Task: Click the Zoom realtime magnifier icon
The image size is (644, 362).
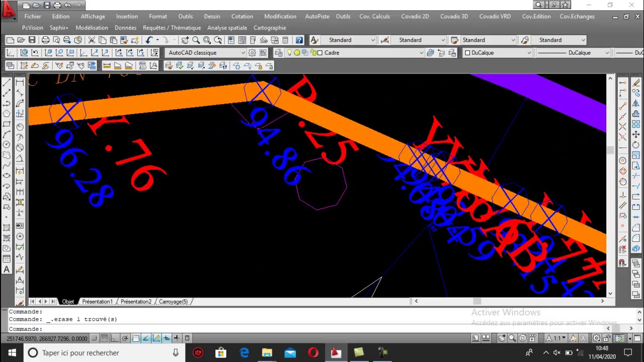Action: (196, 40)
